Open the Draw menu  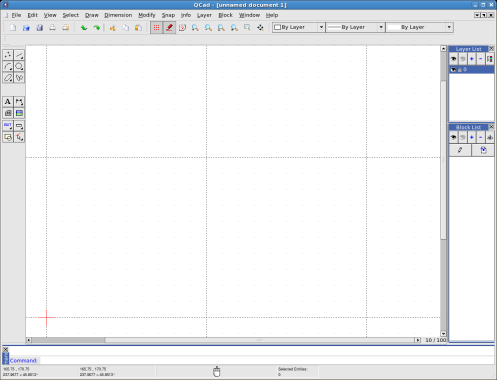92,15
